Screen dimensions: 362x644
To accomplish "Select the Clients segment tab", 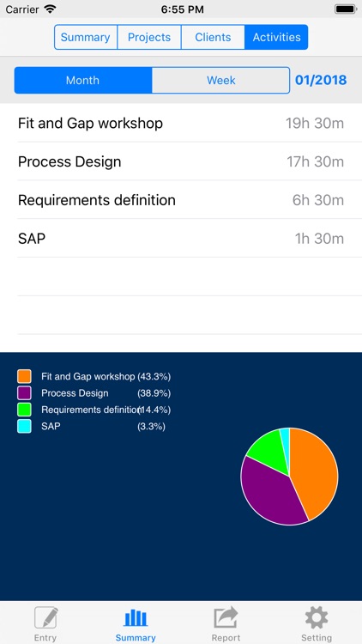I will point(213,38).
